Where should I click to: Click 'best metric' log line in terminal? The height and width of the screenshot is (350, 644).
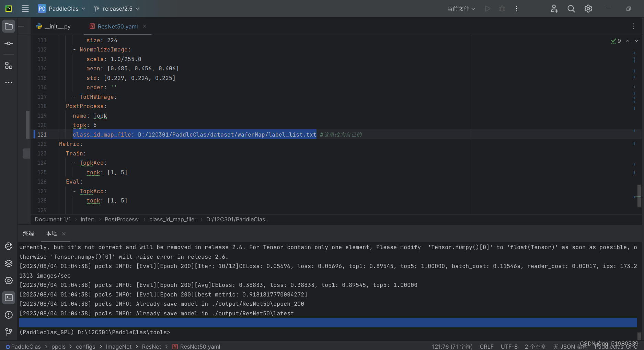(x=163, y=294)
